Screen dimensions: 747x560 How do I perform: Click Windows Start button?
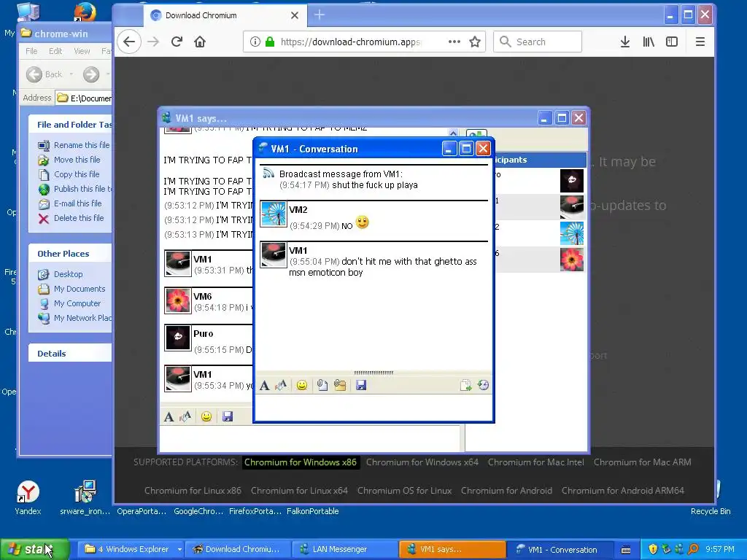click(34, 549)
